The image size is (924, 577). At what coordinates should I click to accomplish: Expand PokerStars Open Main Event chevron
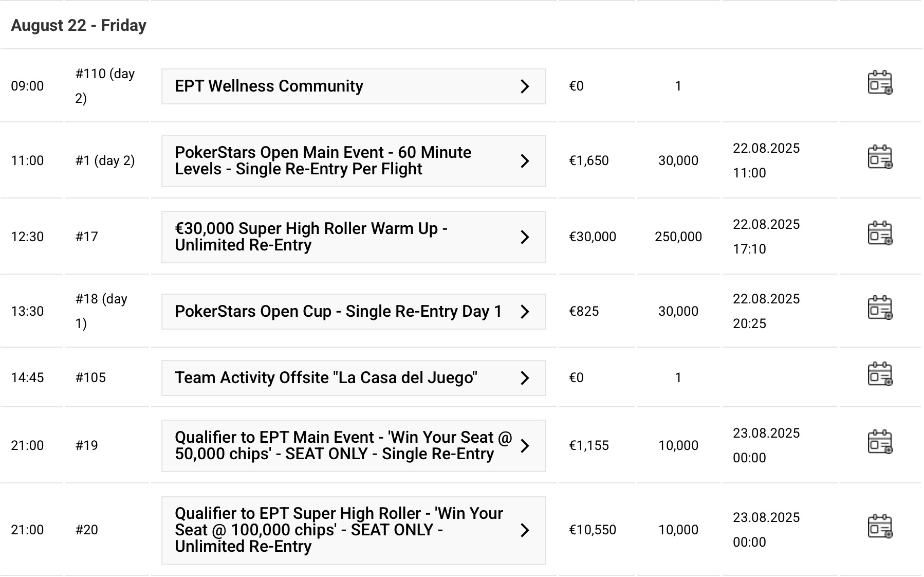(525, 161)
